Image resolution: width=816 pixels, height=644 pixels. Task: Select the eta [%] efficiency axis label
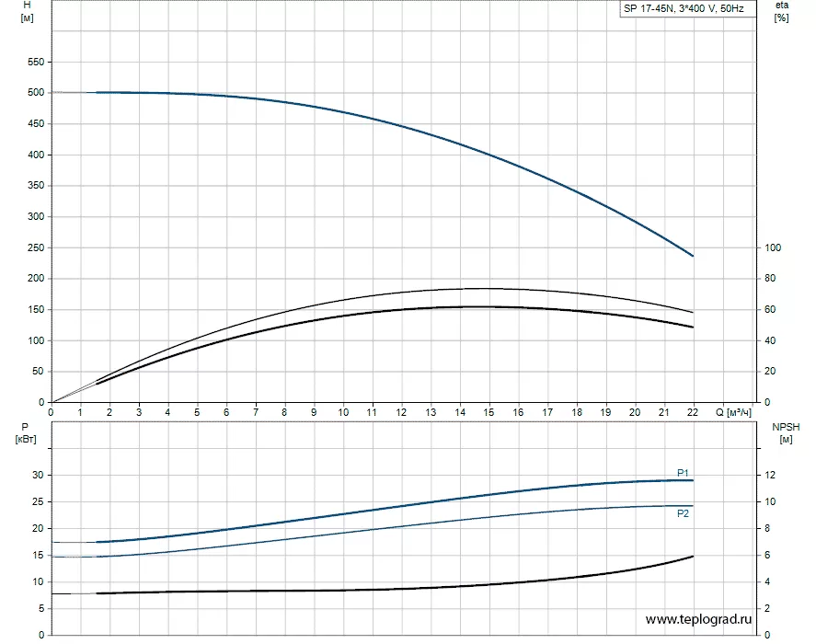(782, 12)
